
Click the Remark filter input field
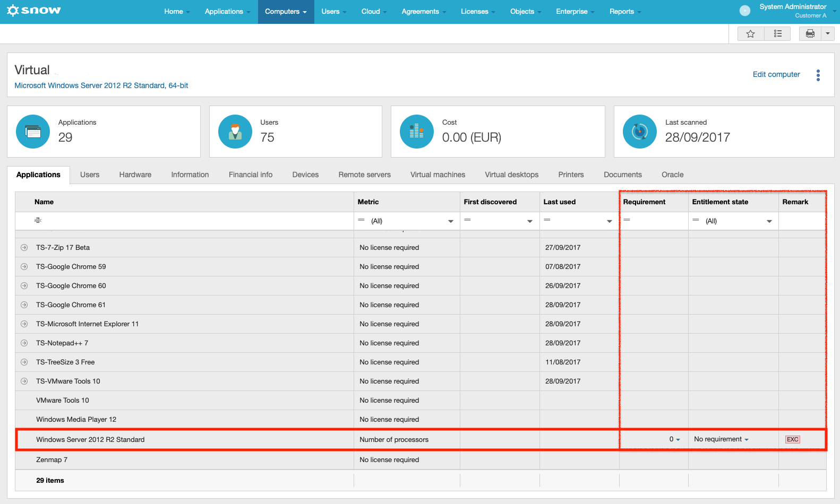pos(802,221)
